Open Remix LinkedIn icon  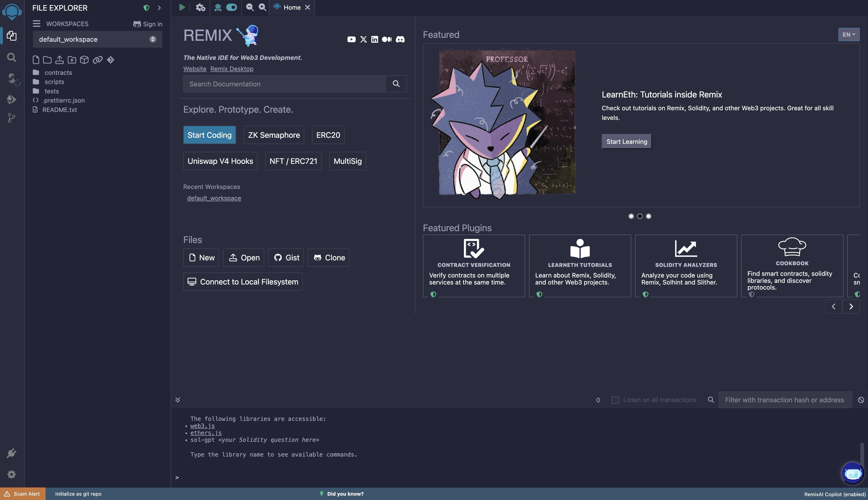[375, 40]
